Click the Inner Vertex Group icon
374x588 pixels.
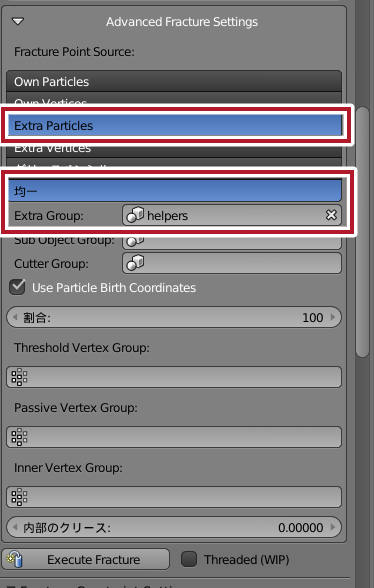(19, 497)
